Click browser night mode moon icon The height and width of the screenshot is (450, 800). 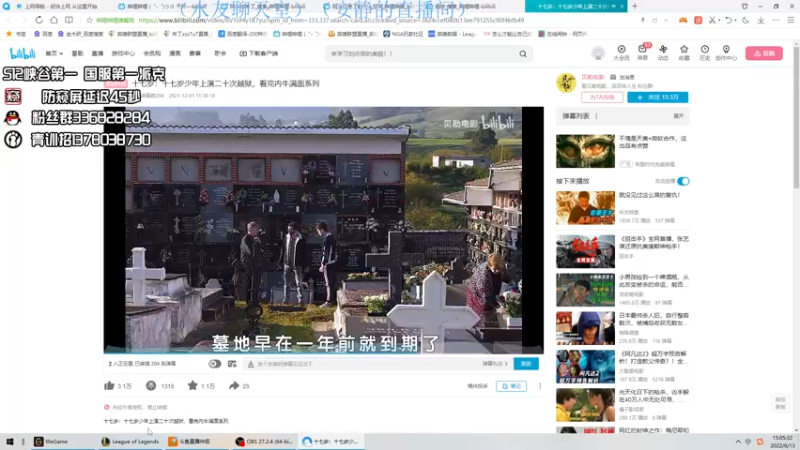pos(745,20)
